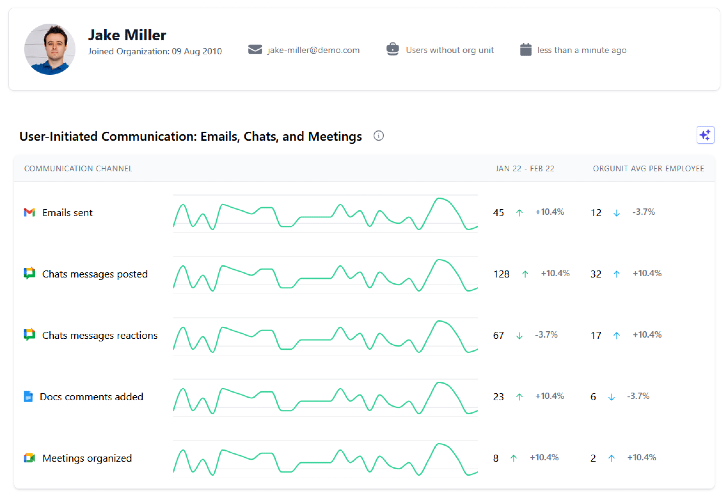Click the AI sparkle insights icon
728x500 pixels.
click(705, 135)
